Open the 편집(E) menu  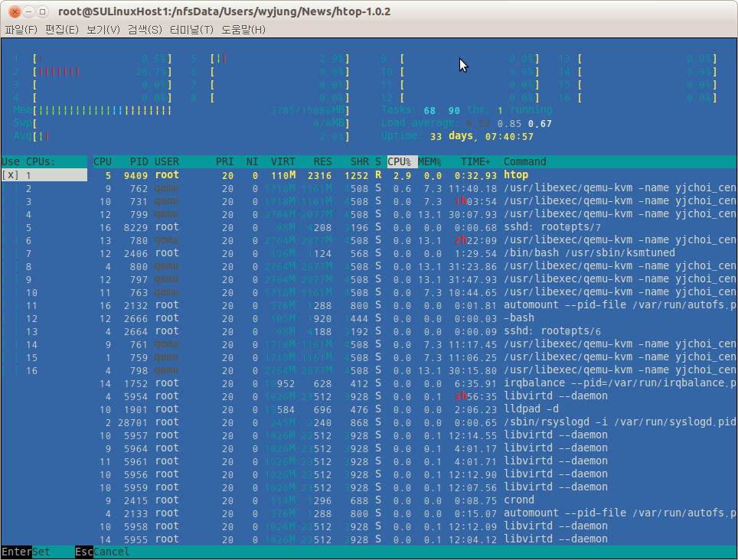point(62,30)
